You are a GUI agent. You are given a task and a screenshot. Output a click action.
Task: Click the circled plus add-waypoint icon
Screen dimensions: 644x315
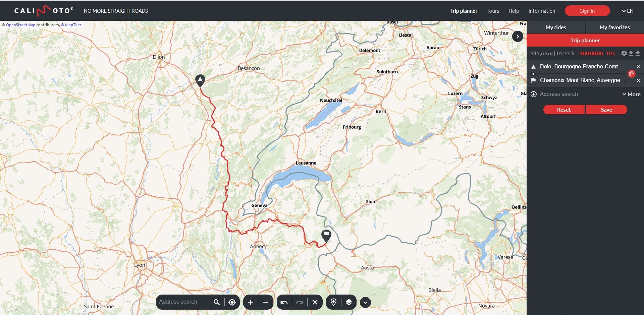534,94
